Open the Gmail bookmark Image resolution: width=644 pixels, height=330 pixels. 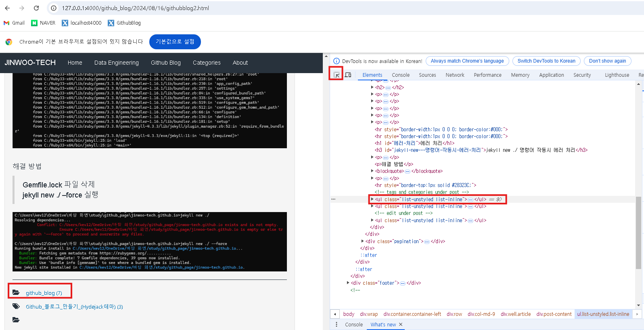click(14, 23)
